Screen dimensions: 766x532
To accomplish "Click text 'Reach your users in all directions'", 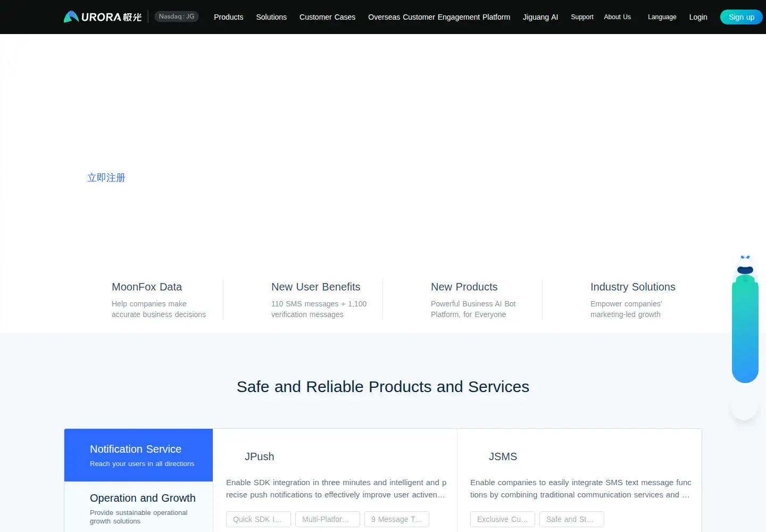I will 142,464.
